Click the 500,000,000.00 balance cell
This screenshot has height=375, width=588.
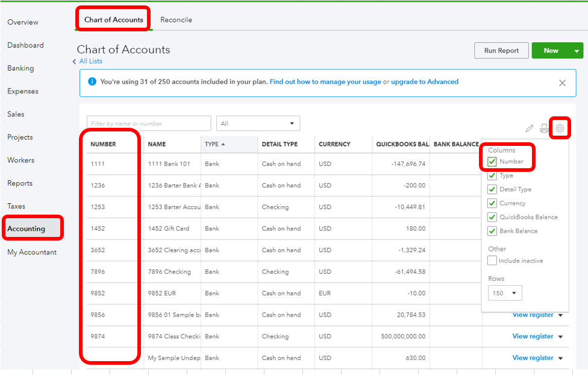403,336
